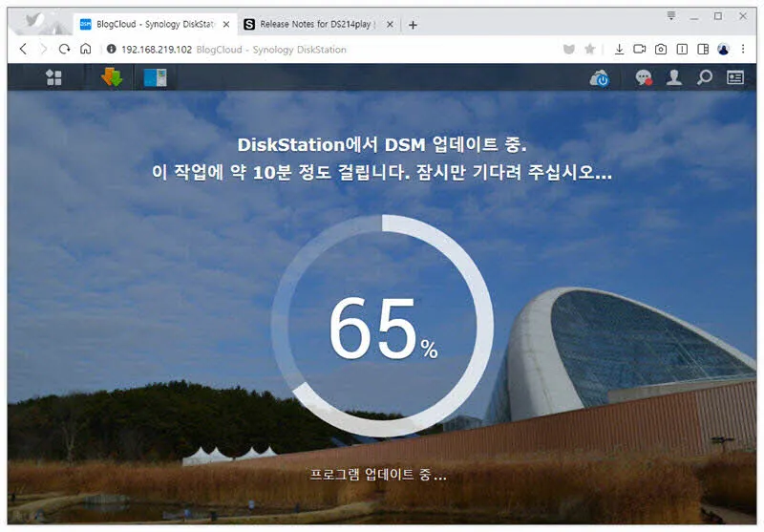Toggle the browser side panel icon
This screenshot has height=532, width=764.
click(x=703, y=49)
